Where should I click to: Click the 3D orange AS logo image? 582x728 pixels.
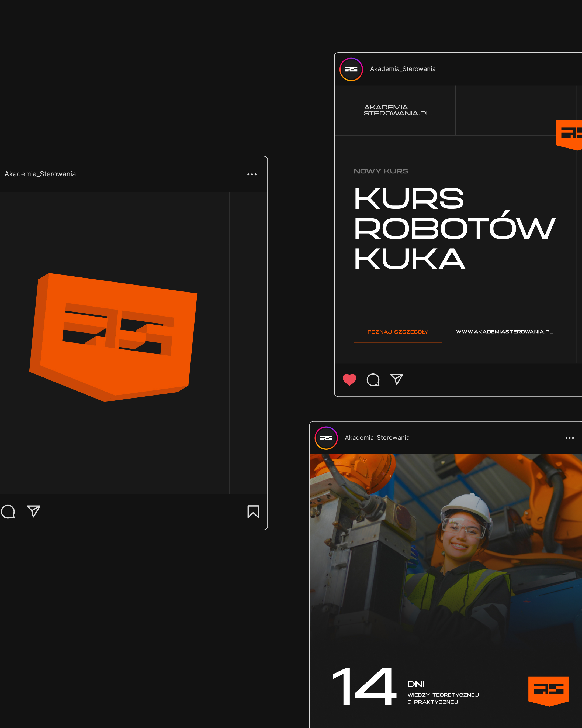(113, 337)
